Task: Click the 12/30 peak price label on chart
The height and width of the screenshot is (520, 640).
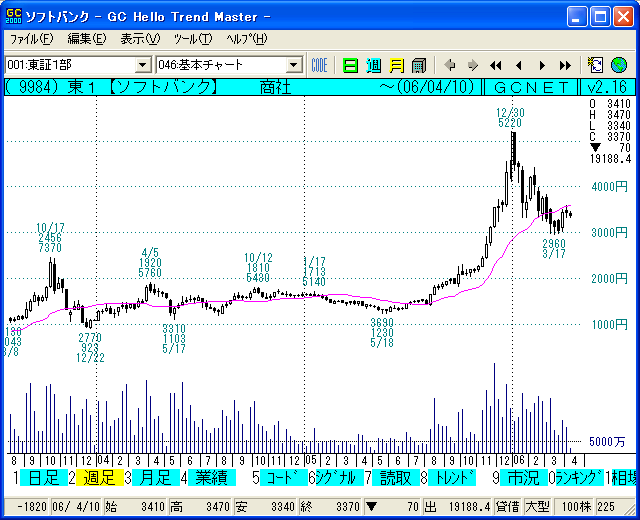Action: (x=510, y=118)
